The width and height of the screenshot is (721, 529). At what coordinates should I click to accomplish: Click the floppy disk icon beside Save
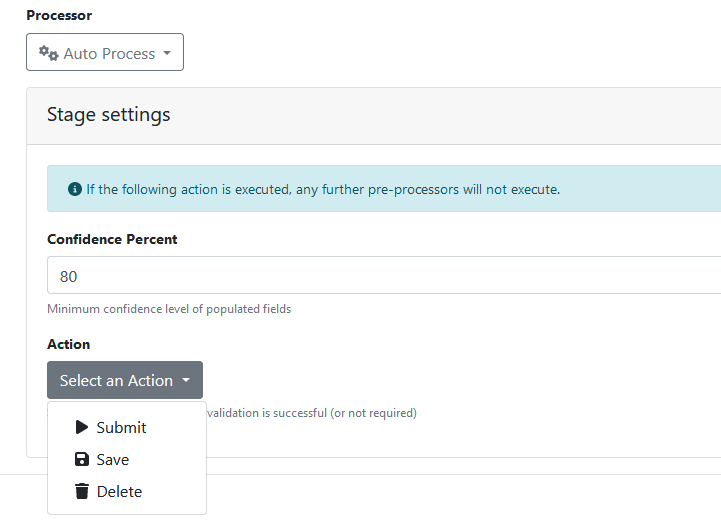82,459
